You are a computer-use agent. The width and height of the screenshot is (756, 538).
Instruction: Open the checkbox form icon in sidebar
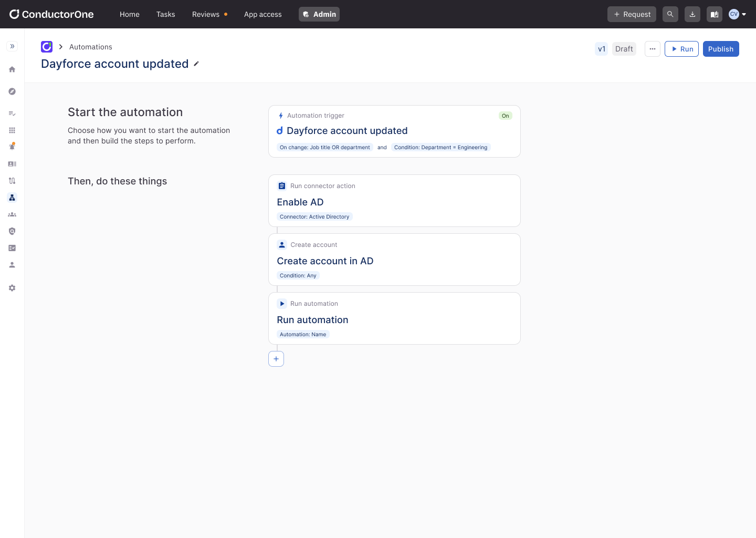point(12,248)
